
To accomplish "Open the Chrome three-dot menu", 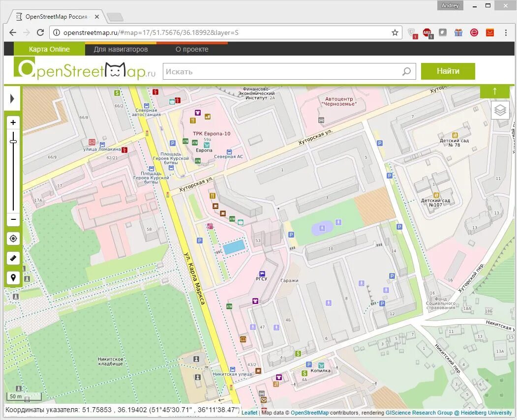I will pos(506,32).
